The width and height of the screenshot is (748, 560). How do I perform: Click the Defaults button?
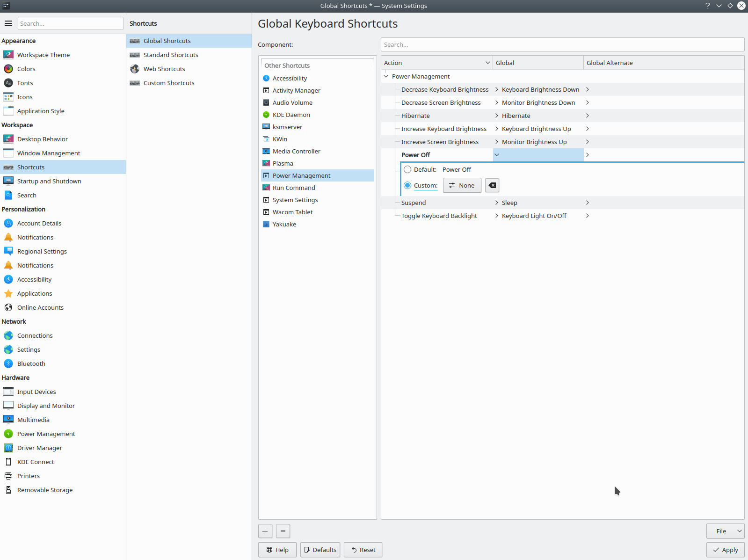click(x=320, y=550)
